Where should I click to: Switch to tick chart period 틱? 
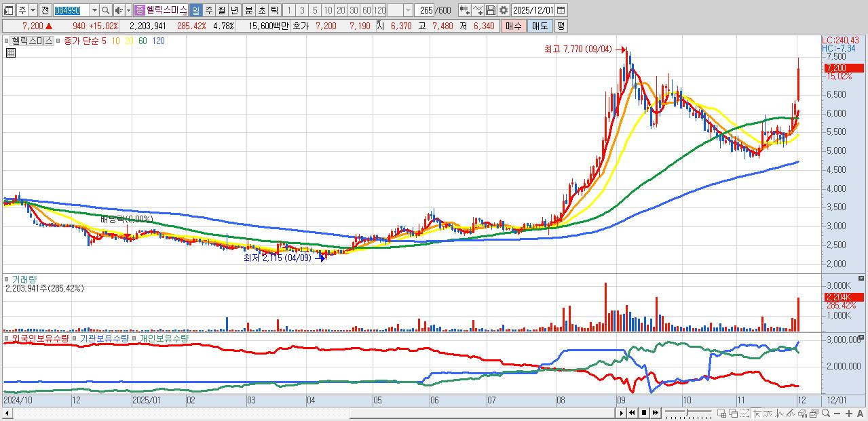coord(274,10)
